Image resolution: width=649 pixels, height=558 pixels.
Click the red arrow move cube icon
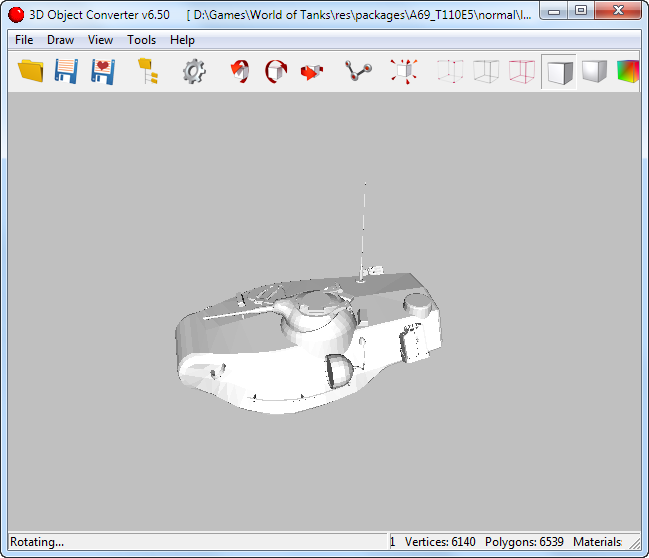pos(312,72)
